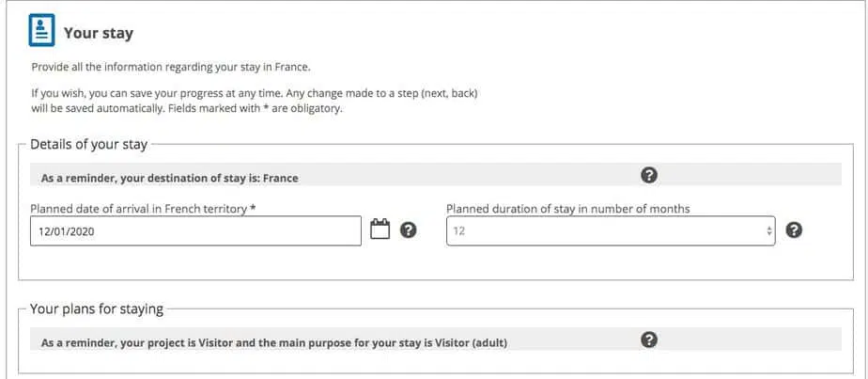Click the Planned date of arrival label
Image resolution: width=868 pixels, height=379 pixels.
click(x=143, y=209)
